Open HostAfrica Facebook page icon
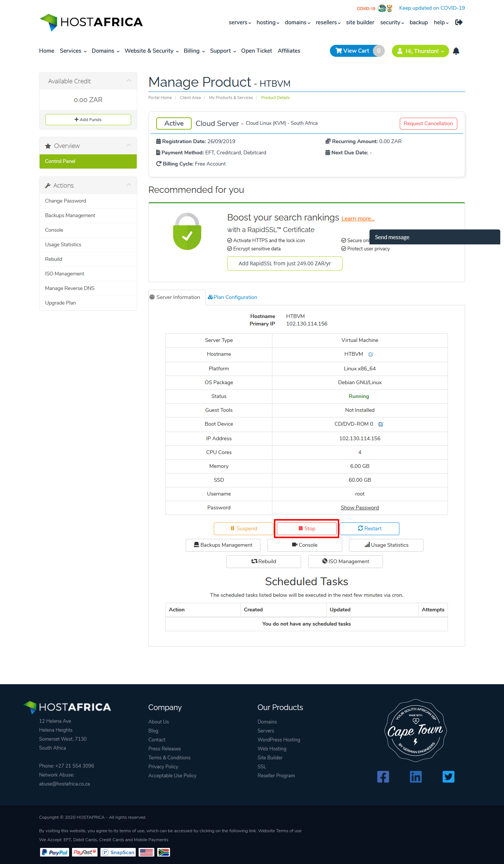Screen dimensions: 504x864 (x=383, y=777)
